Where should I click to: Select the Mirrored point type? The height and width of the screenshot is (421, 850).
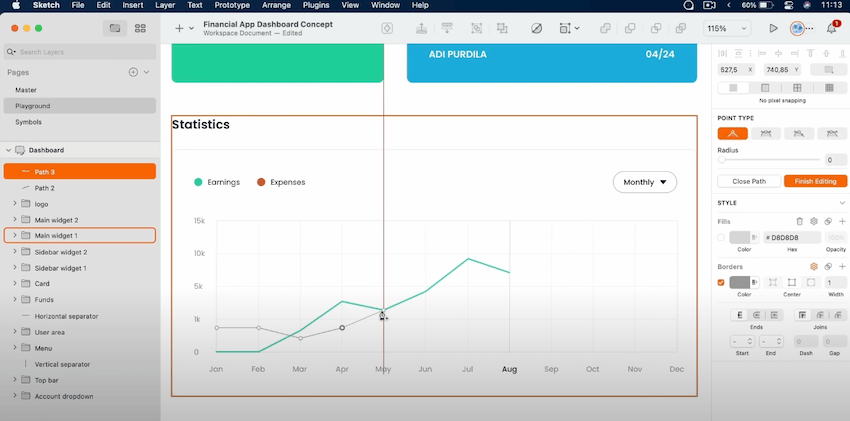coord(765,133)
